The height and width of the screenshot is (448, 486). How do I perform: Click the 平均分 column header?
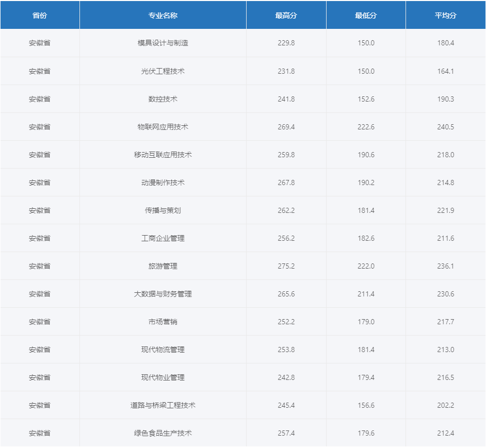pos(446,15)
